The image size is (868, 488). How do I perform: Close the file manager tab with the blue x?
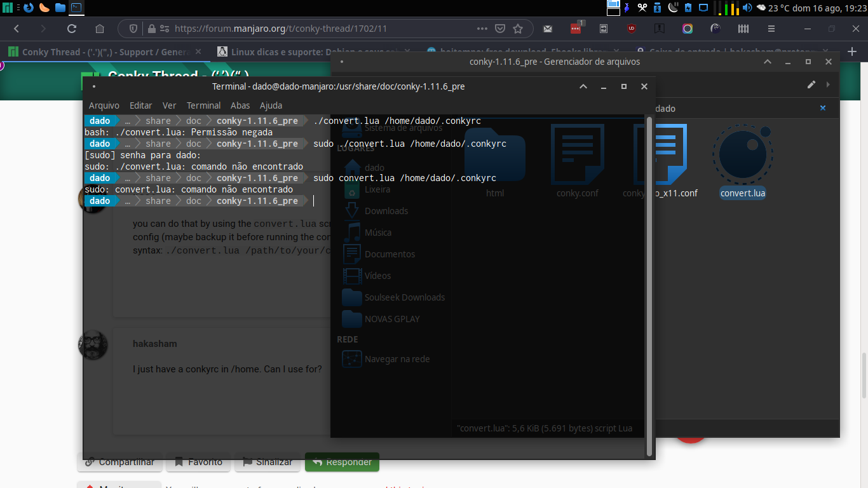tap(823, 108)
